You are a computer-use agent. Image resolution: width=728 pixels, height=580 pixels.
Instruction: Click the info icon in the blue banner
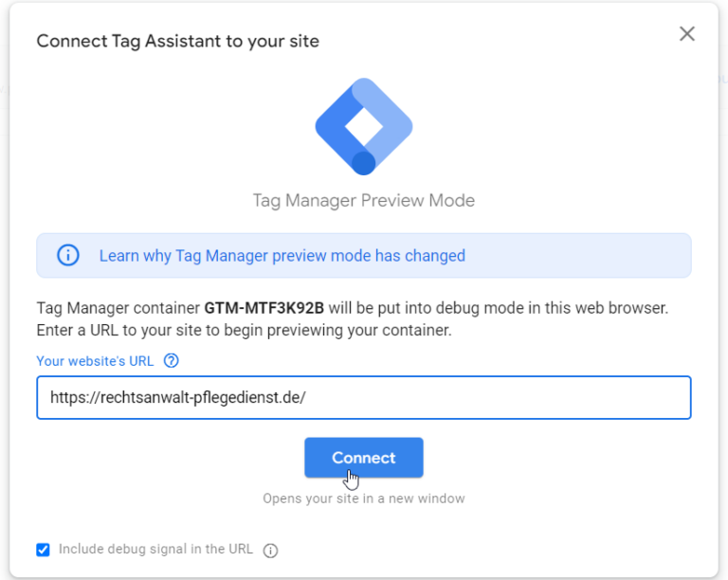[68, 256]
